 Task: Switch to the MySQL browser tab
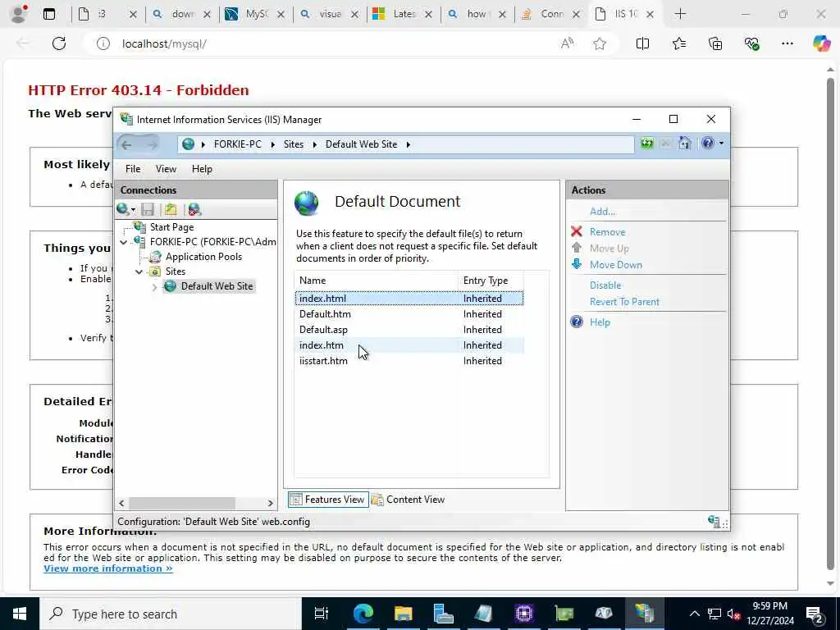(256, 14)
